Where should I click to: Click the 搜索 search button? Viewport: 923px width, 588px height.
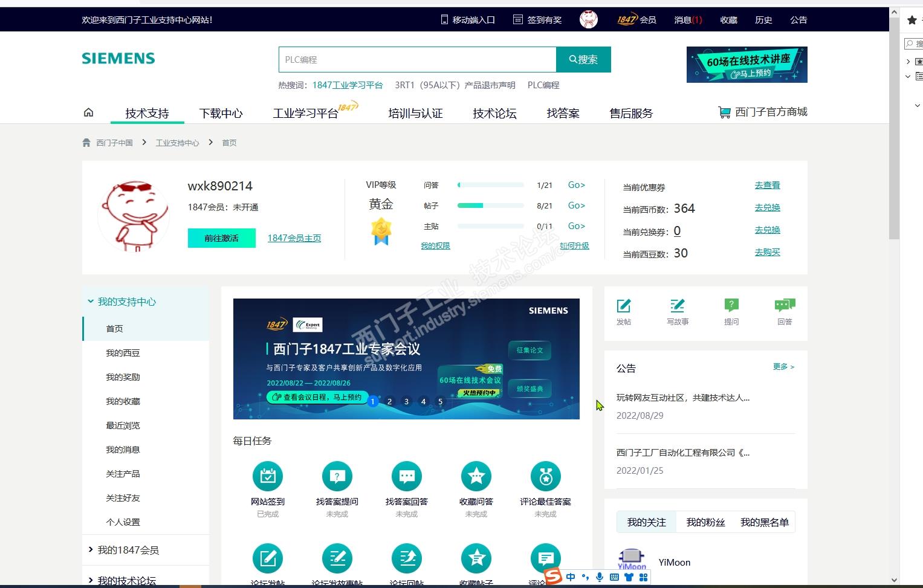(x=583, y=59)
